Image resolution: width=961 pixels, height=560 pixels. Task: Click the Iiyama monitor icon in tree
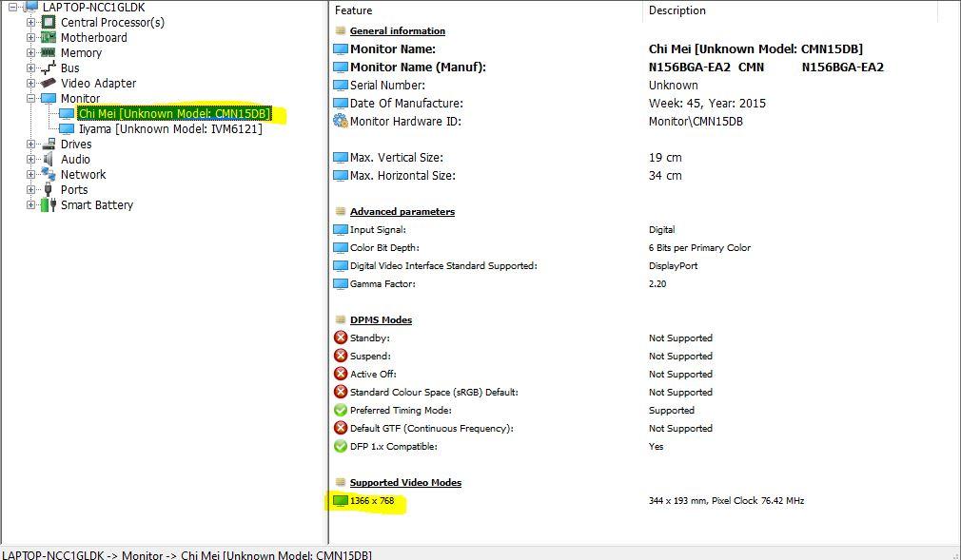click(67, 128)
